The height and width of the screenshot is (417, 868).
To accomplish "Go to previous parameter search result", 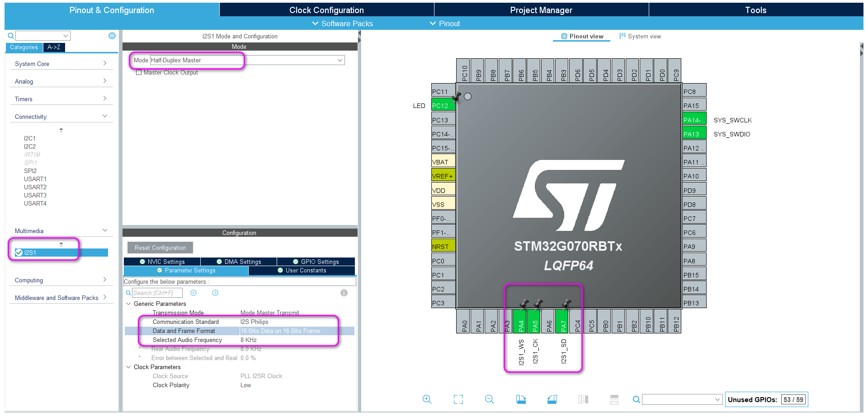I will 193,293.
